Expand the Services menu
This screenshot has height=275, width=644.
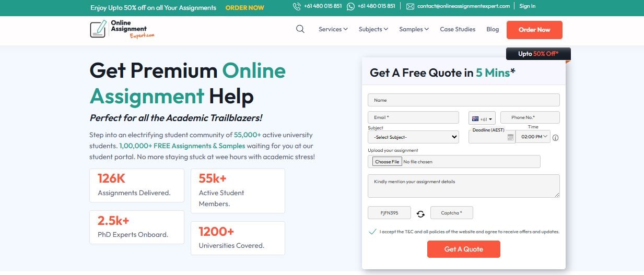tap(333, 29)
